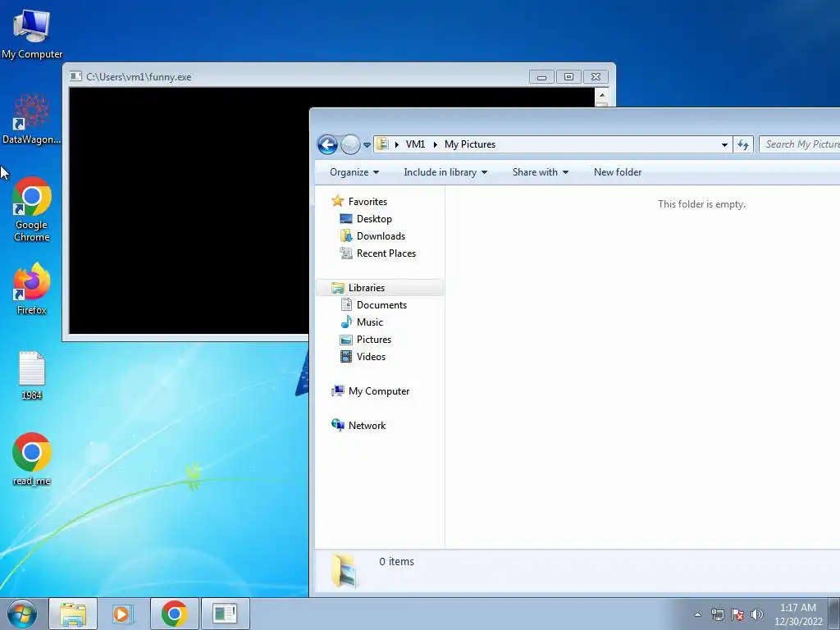This screenshot has height=630, width=840.
Task: Select Favorites in navigation pane
Action: click(367, 202)
